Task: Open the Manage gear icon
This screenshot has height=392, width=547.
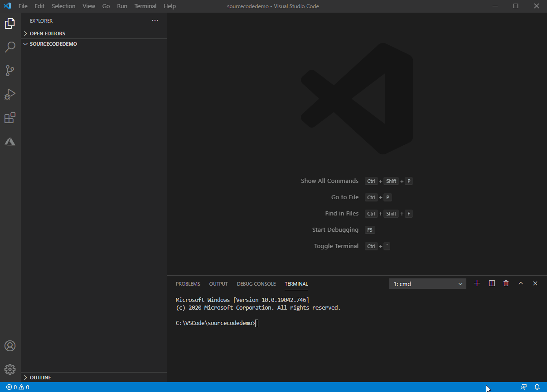Action: [x=10, y=369]
